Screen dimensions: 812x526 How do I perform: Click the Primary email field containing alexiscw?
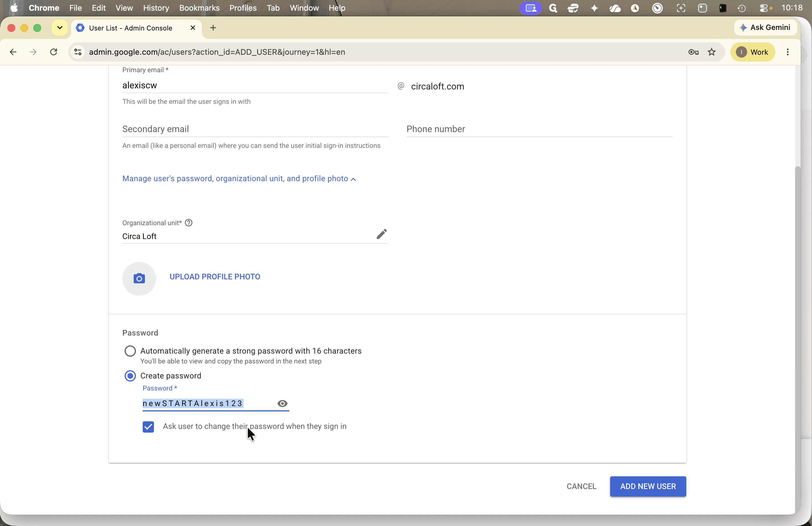point(255,86)
